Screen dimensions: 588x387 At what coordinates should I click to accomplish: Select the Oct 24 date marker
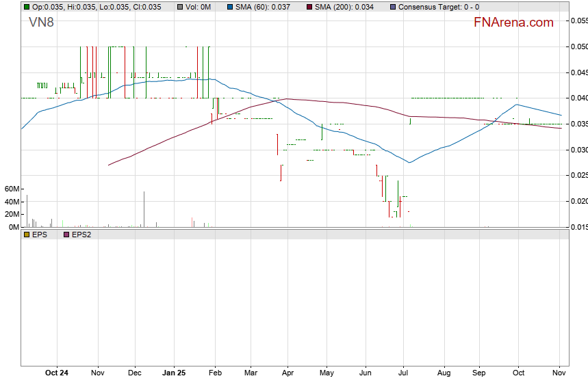click(57, 373)
